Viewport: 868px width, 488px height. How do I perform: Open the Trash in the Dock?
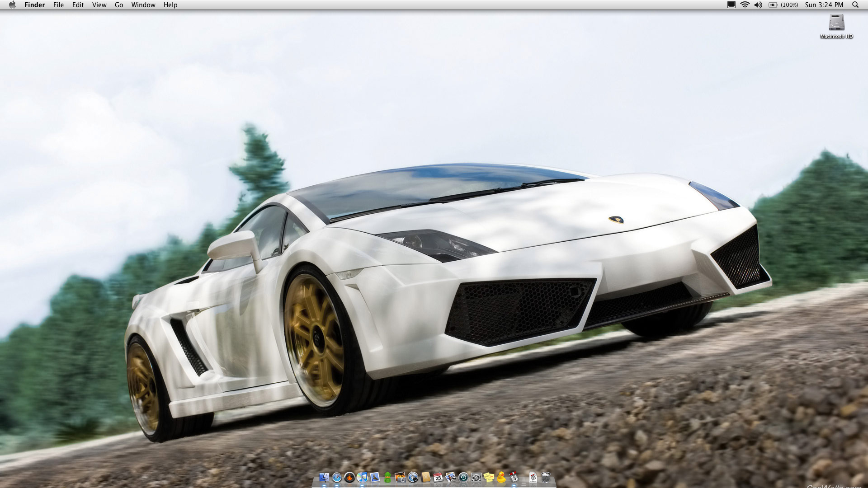click(x=546, y=477)
